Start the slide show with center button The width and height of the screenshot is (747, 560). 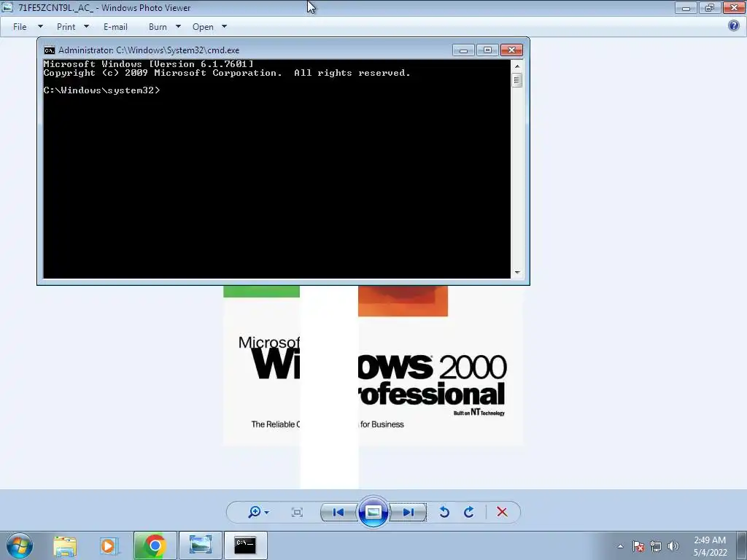tap(373, 512)
